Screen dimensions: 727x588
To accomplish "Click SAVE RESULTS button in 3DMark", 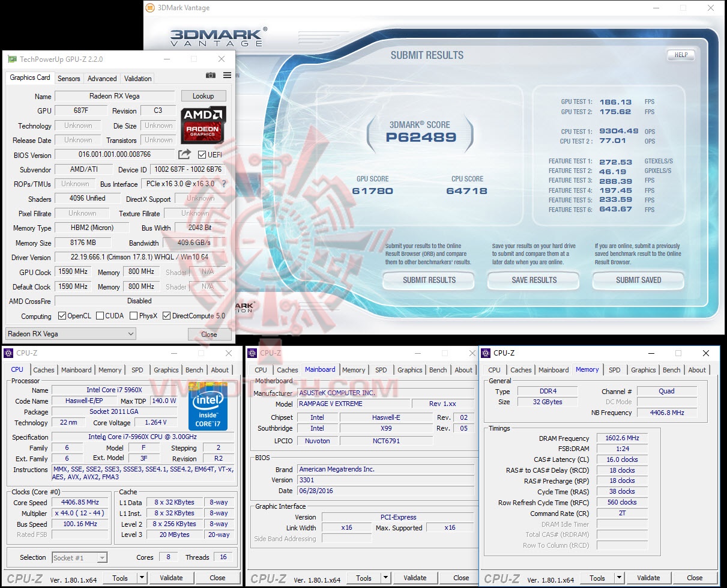I will (x=534, y=280).
